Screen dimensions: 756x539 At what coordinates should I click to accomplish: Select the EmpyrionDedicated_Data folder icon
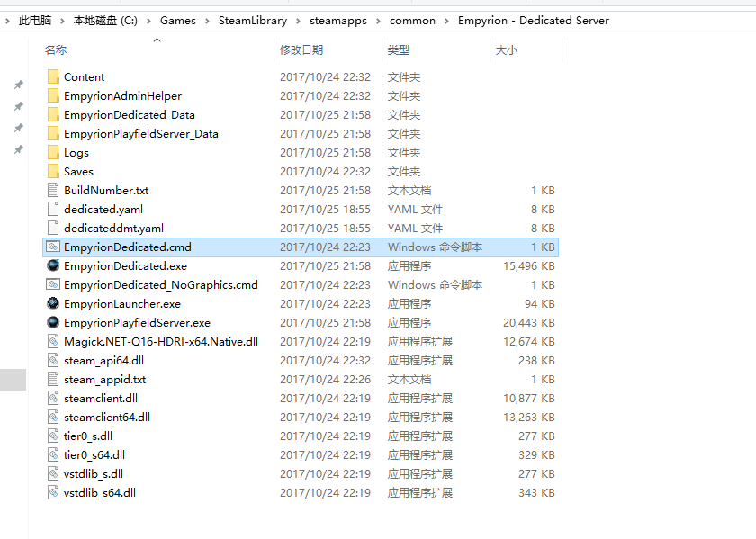(53, 114)
